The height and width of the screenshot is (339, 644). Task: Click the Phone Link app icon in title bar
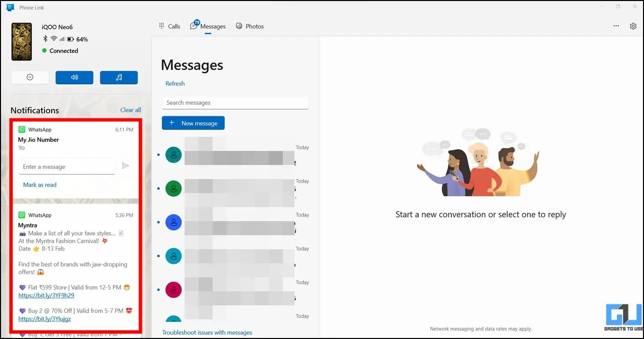pyautogui.click(x=10, y=7)
